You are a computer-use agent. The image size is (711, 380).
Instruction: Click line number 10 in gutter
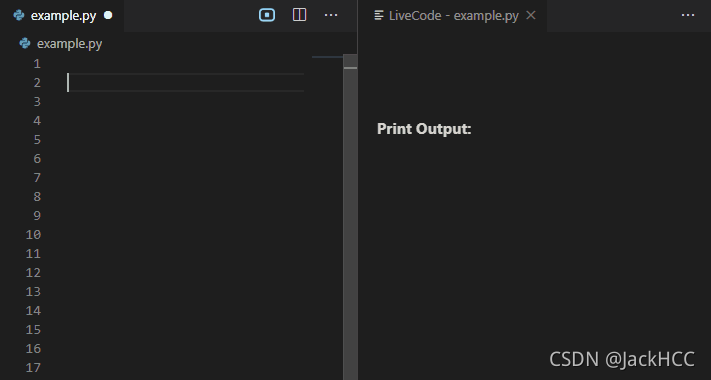[33, 235]
